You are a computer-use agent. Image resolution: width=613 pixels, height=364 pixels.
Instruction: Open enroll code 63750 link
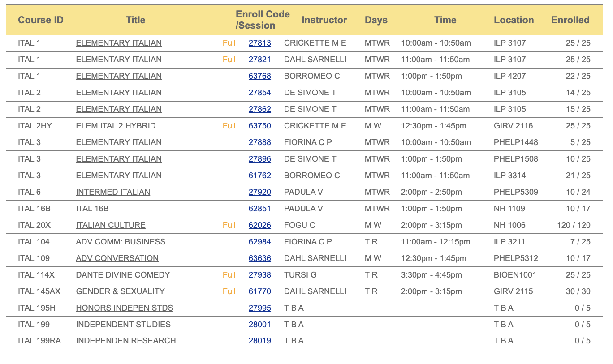(260, 126)
